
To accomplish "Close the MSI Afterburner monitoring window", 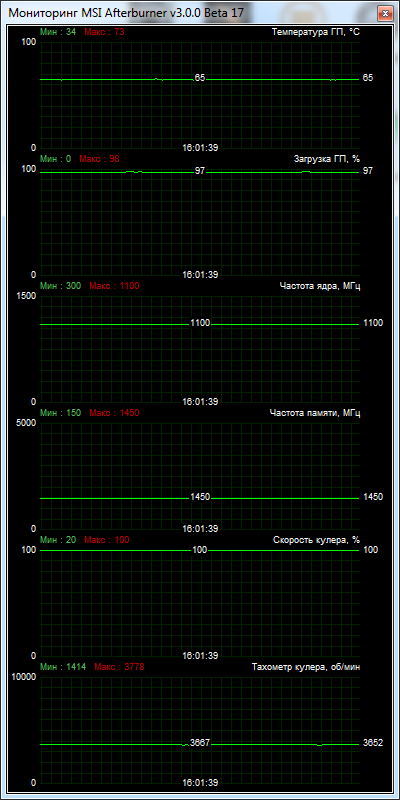I will 384,13.
